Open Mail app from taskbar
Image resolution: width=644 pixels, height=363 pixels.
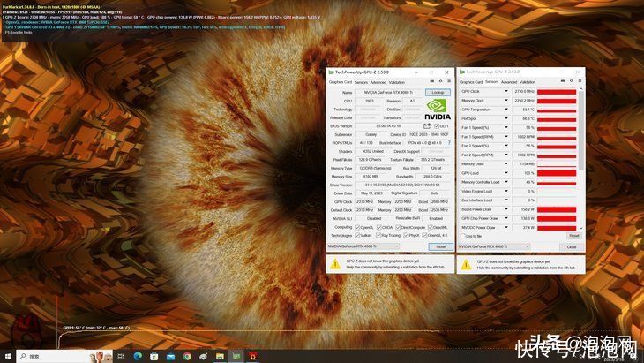click(x=170, y=356)
